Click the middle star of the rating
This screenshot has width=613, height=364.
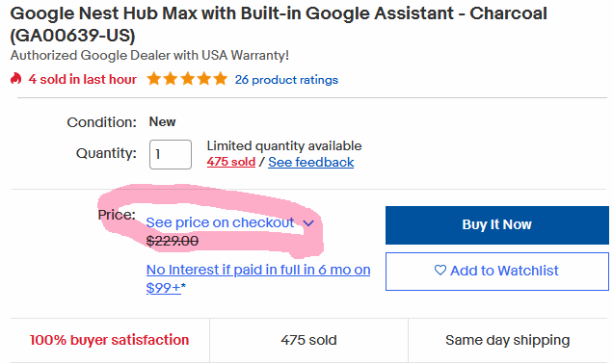pyautogui.click(x=187, y=79)
